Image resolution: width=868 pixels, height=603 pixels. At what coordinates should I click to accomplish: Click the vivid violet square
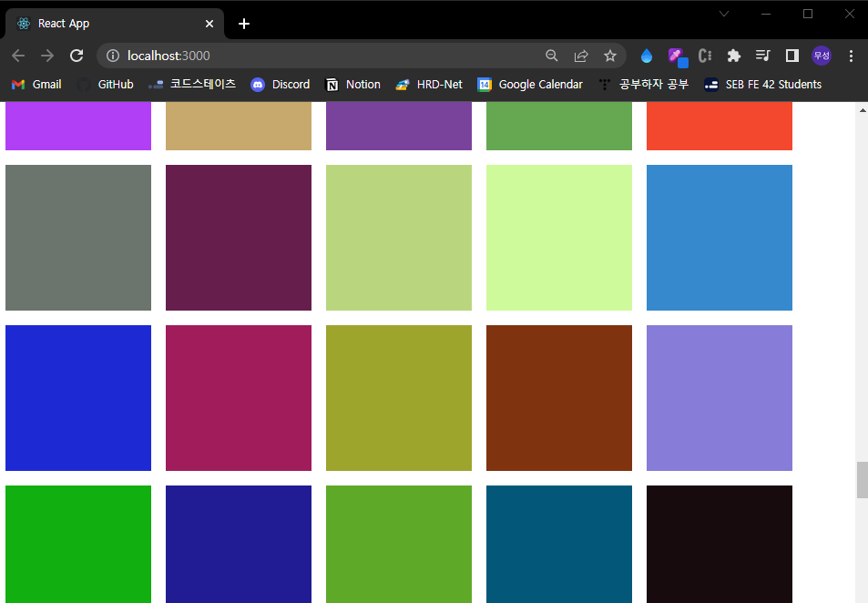tap(78, 126)
